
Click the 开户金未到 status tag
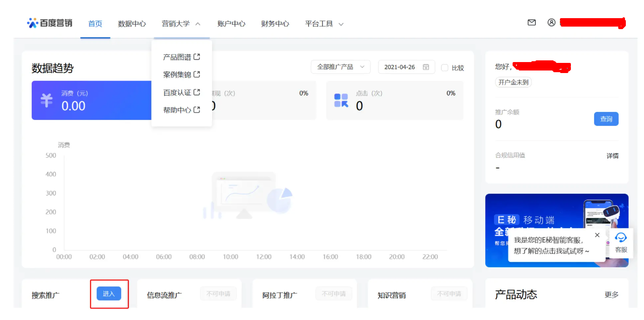coord(513,82)
